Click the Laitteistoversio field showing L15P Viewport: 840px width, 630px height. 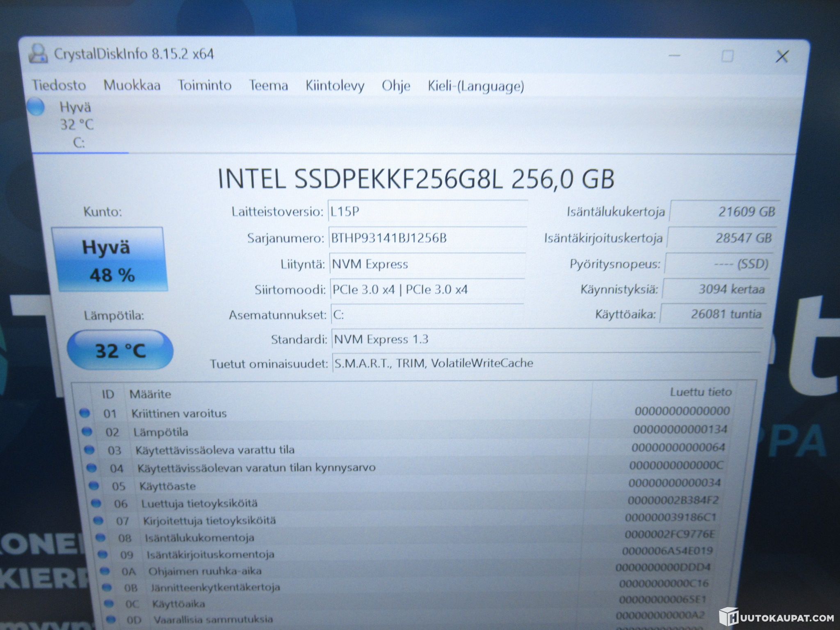pos(428,212)
